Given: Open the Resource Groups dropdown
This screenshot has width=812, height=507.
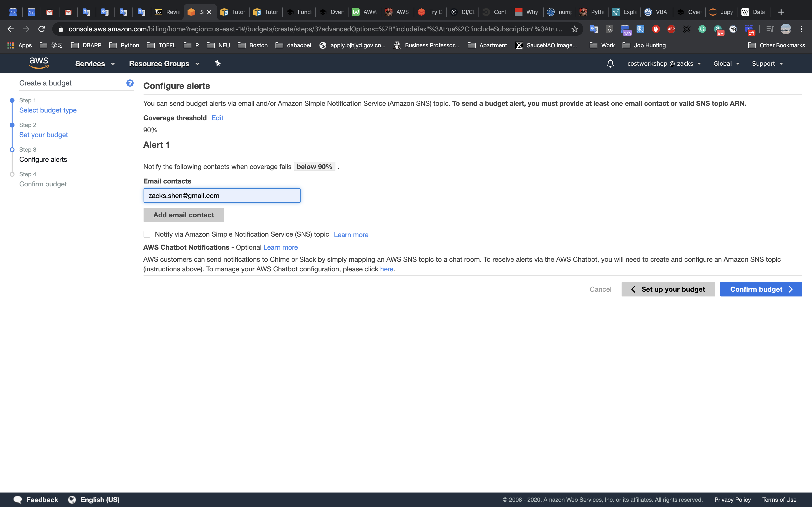Looking at the screenshot, I should coord(164,63).
